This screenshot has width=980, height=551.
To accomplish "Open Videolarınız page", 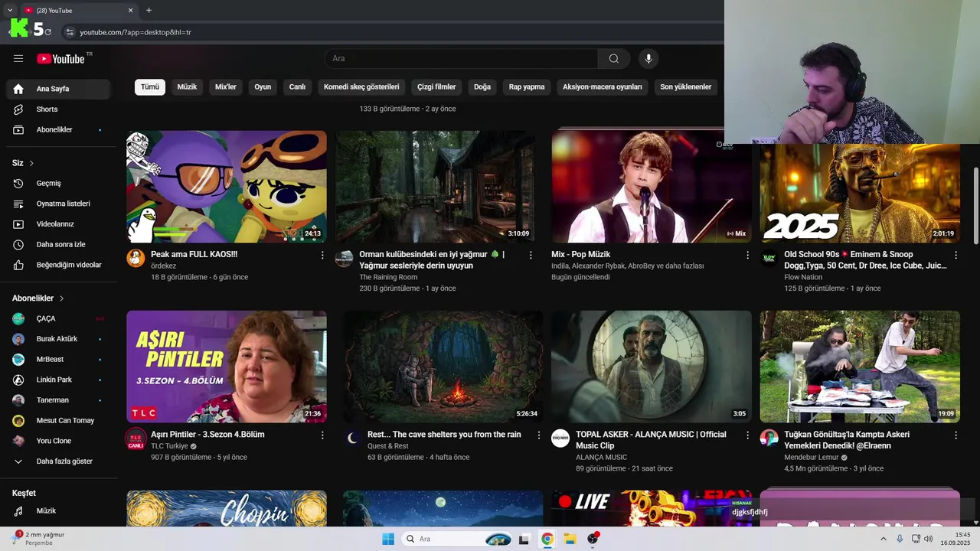I will pos(58,224).
